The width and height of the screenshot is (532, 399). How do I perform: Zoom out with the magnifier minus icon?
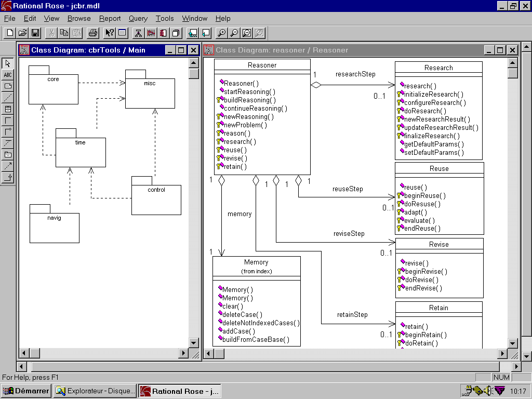tap(234, 33)
